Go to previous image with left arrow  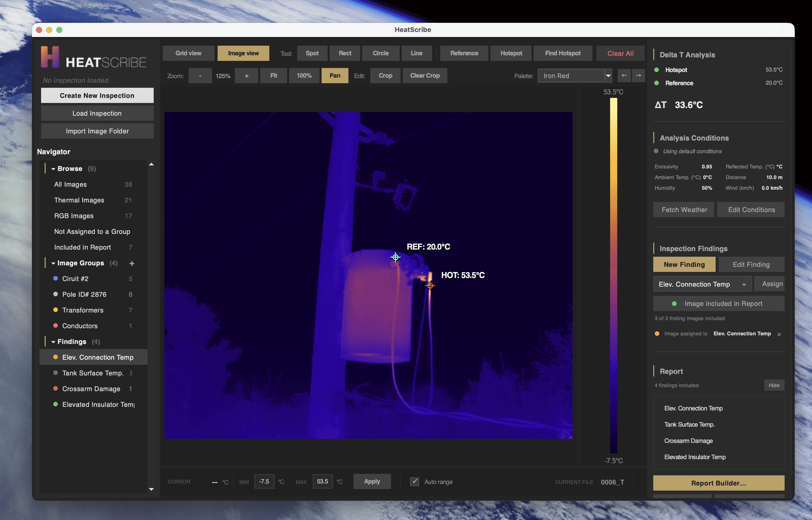tap(624, 76)
